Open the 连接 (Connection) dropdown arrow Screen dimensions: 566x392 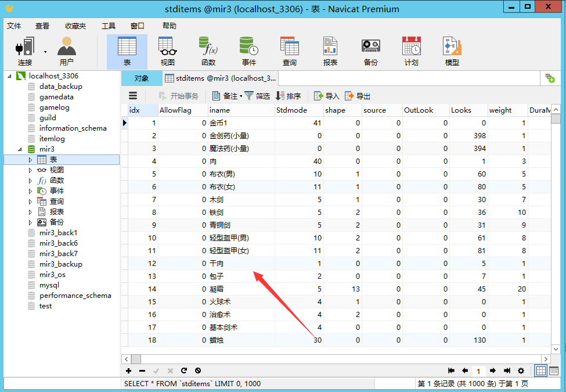[45, 51]
